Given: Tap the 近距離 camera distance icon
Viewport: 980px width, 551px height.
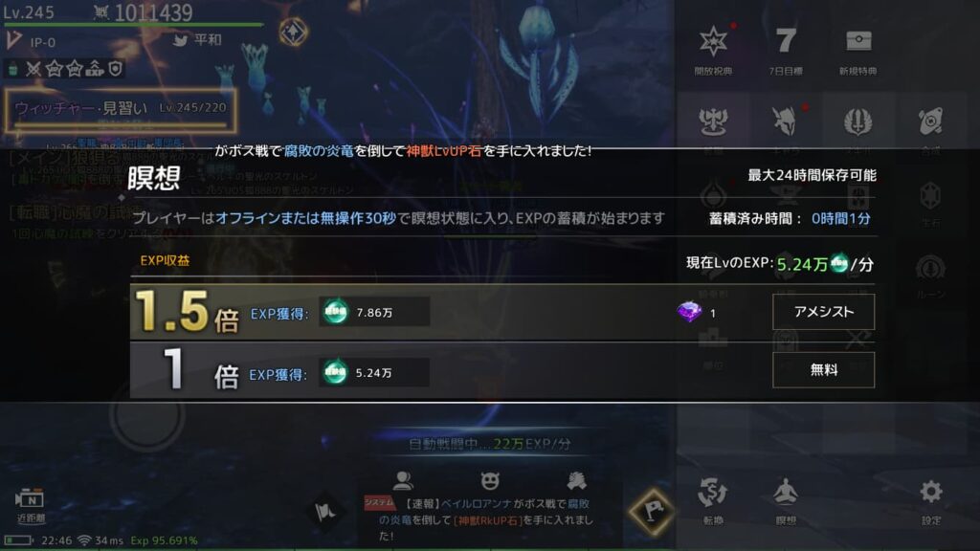Looking at the screenshot, I should click(31, 505).
